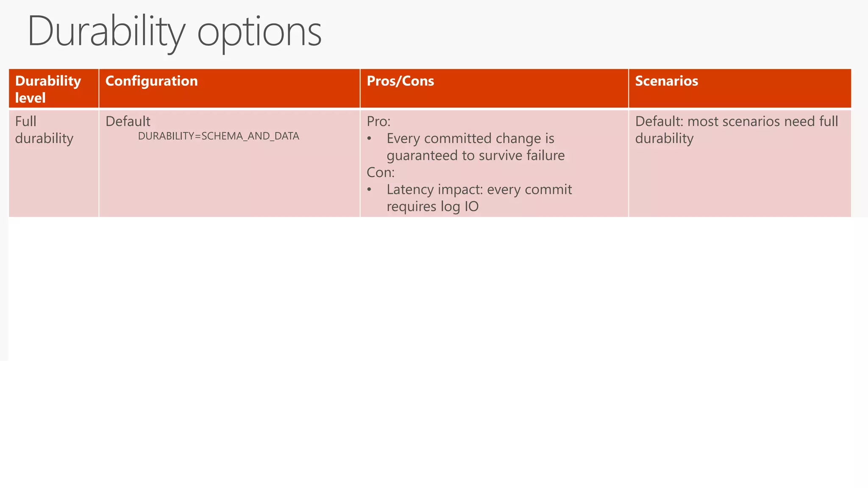Click the "Pro:" label
The width and height of the screenshot is (868, 488).
click(378, 122)
